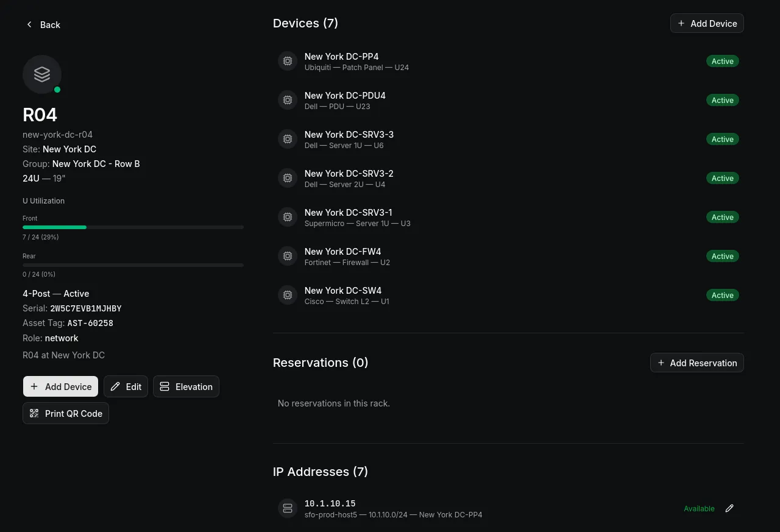
Task: Click the Front U utilization progress bar
Action: [x=133, y=227]
